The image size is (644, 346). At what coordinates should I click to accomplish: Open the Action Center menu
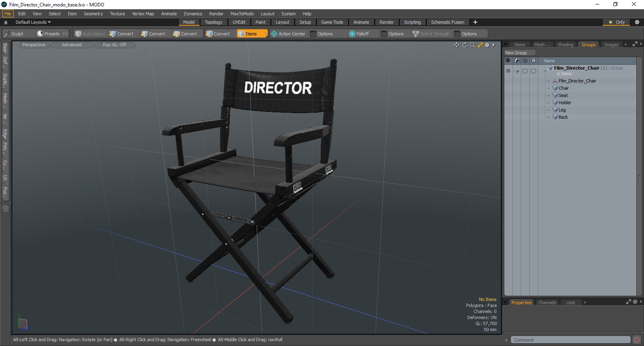pyautogui.click(x=288, y=34)
